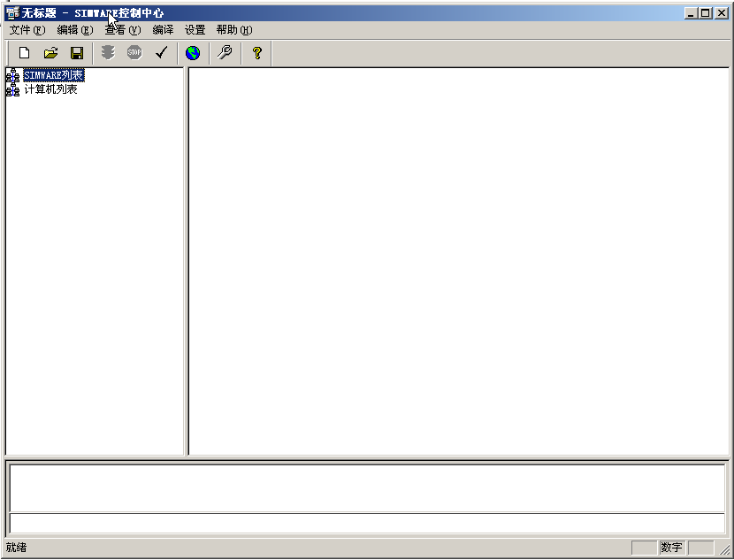734x560 pixels.
Task: Open the 编译 menu
Action: coord(163,30)
